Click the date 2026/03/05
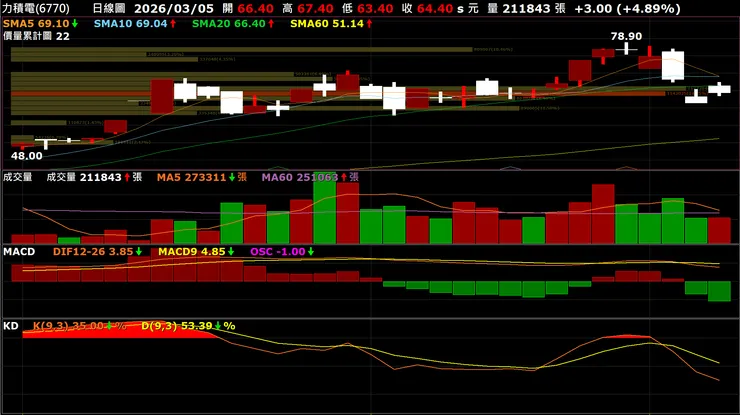This screenshot has width=740, height=415. 174,8
